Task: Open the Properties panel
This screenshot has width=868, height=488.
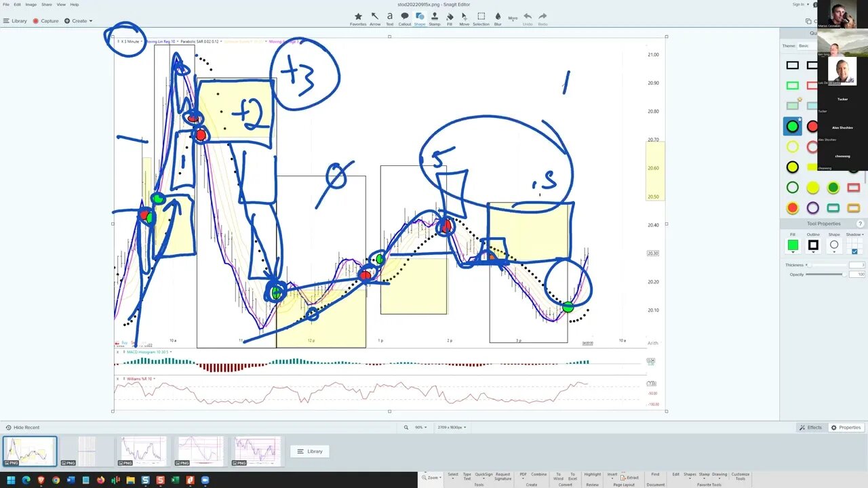Action: [846, 428]
